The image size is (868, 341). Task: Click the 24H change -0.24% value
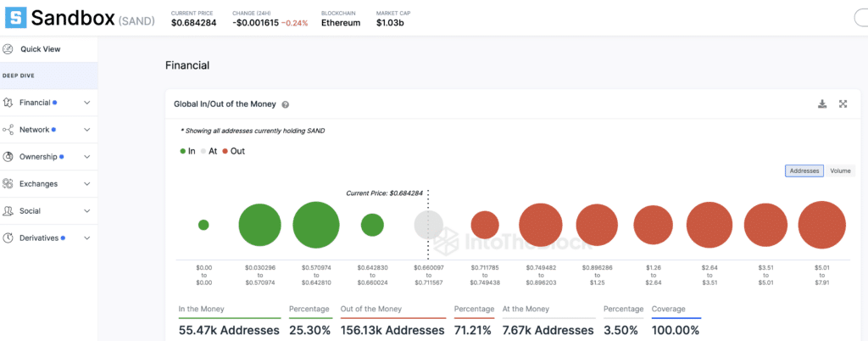pos(294,23)
